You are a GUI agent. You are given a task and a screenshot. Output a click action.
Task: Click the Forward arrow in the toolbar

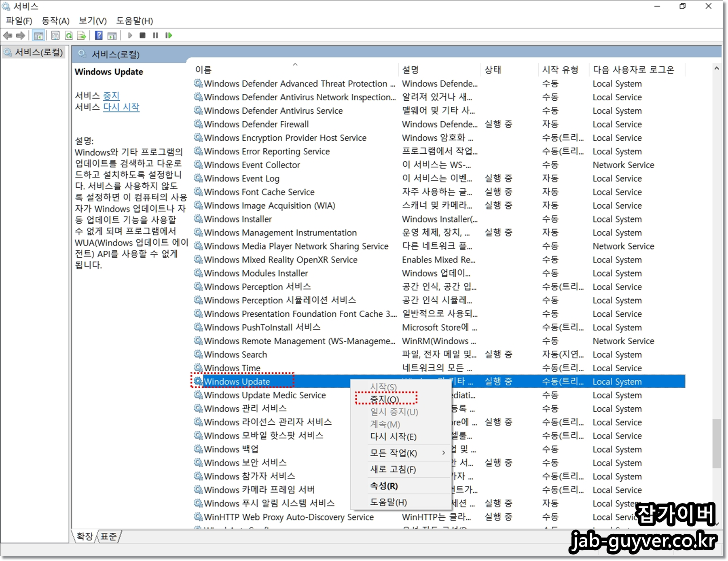(x=21, y=36)
